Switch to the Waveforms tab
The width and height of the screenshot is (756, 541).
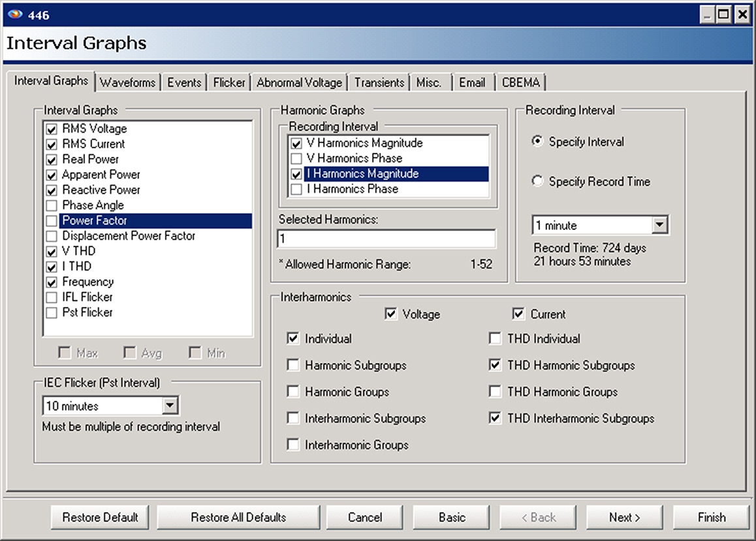tap(128, 82)
